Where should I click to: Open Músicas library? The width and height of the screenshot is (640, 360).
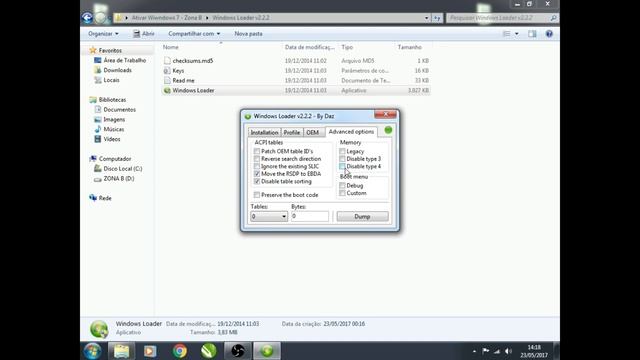point(113,129)
